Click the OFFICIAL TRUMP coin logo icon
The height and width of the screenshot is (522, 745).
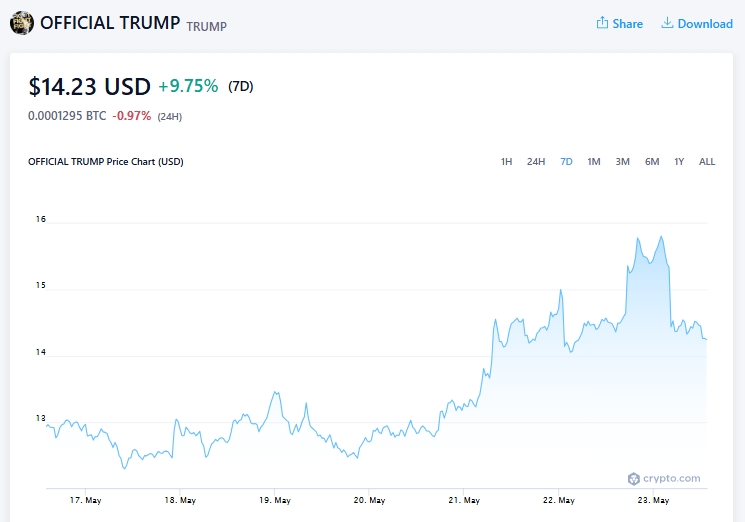[x=22, y=23]
